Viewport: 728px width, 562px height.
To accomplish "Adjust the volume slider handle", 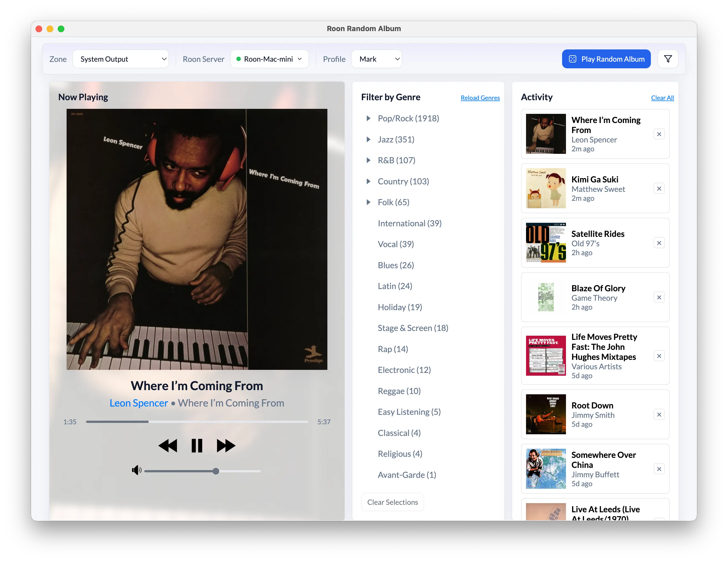I will (216, 471).
